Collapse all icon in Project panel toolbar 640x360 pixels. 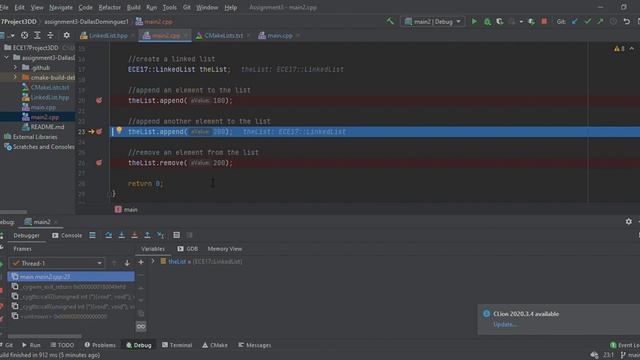50,36
